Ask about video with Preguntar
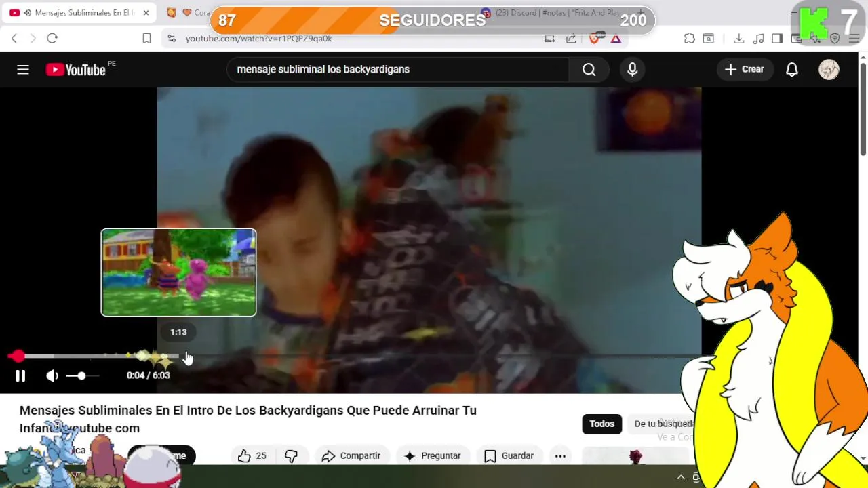Viewport: 868px width, 488px height. (x=432, y=455)
